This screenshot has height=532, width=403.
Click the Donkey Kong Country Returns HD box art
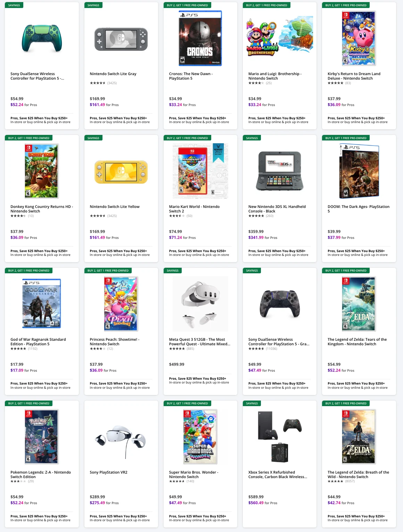pyautogui.click(x=41, y=170)
